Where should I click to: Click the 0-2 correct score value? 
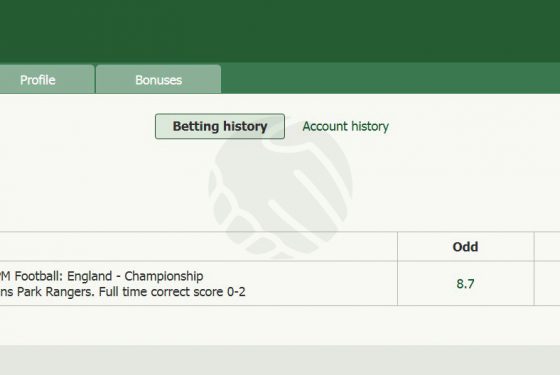point(236,292)
